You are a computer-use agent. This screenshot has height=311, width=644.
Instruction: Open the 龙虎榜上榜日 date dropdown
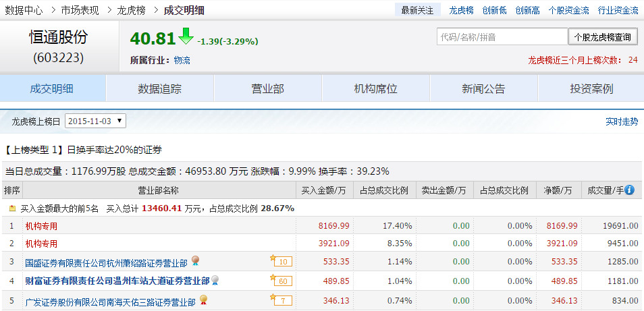point(95,121)
